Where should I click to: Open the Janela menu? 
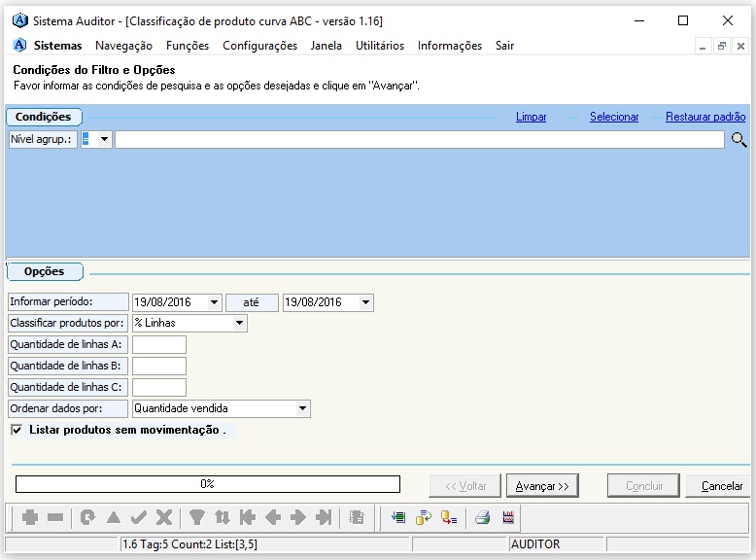pyautogui.click(x=326, y=46)
